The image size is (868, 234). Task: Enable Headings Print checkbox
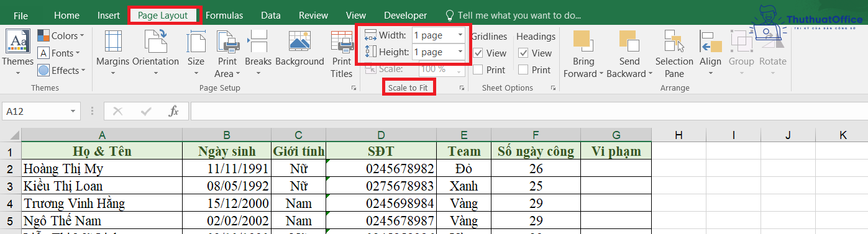click(x=523, y=70)
